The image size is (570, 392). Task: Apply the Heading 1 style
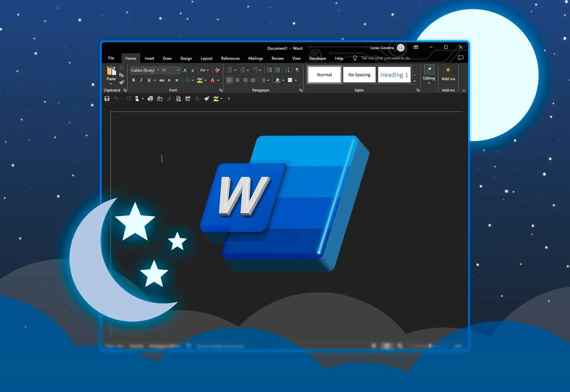[x=394, y=75]
